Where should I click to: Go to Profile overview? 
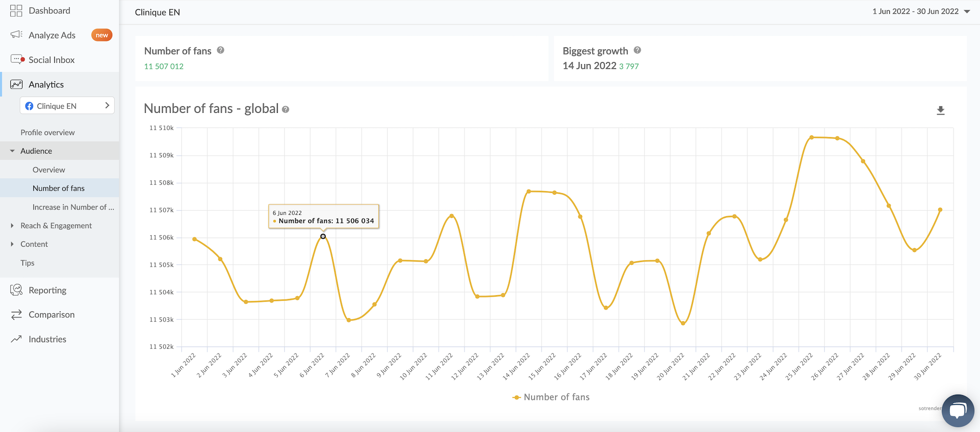(x=48, y=132)
